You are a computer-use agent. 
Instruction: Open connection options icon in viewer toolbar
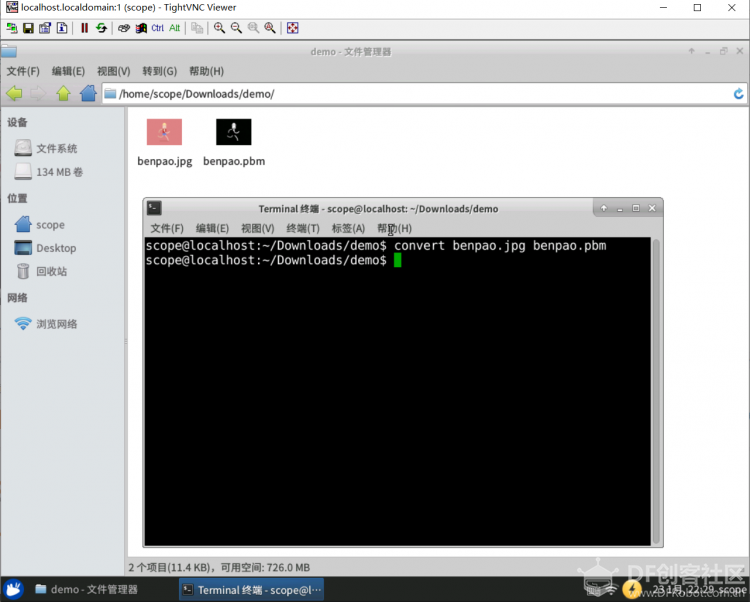pos(45,28)
